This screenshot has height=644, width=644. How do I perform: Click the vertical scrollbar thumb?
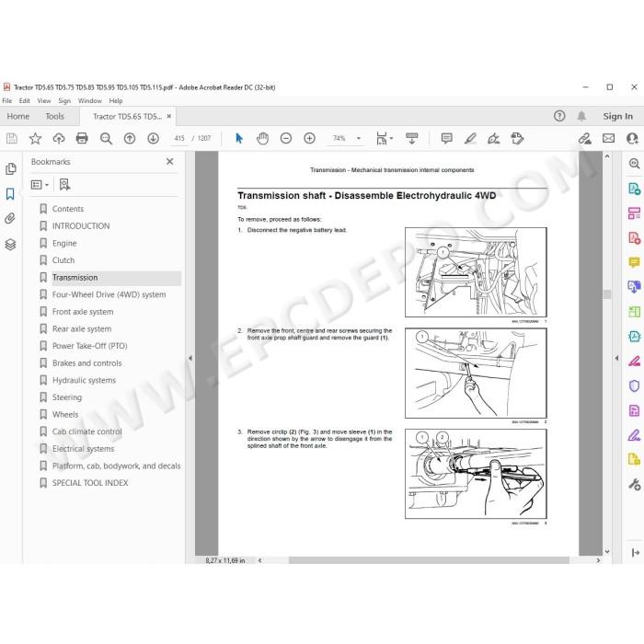click(x=607, y=294)
